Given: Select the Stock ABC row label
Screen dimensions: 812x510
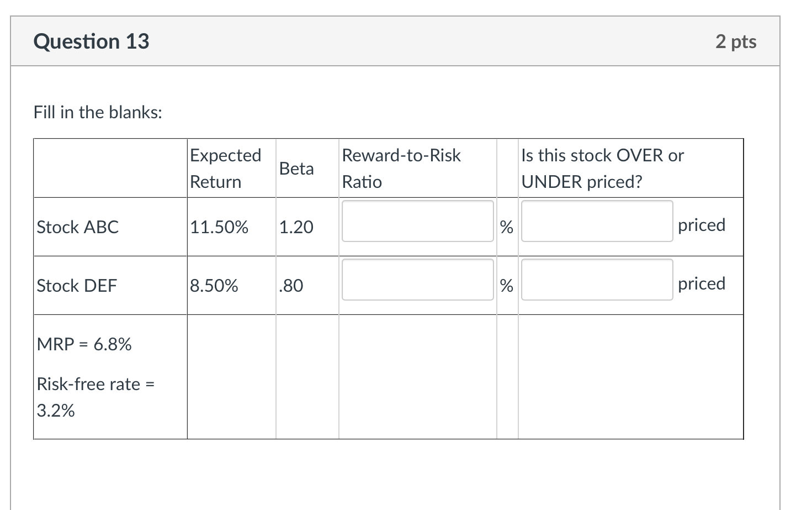Looking at the screenshot, I should click(78, 227).
